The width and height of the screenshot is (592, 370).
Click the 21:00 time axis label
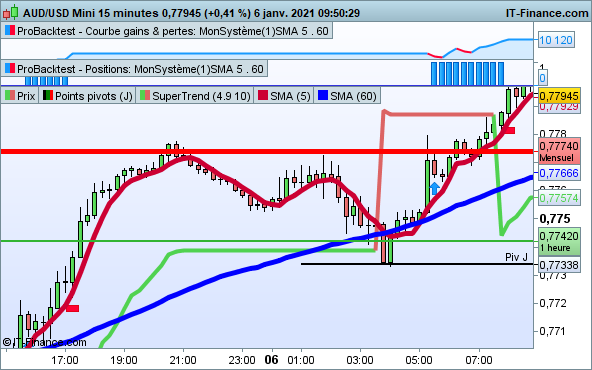pos(183,360)
